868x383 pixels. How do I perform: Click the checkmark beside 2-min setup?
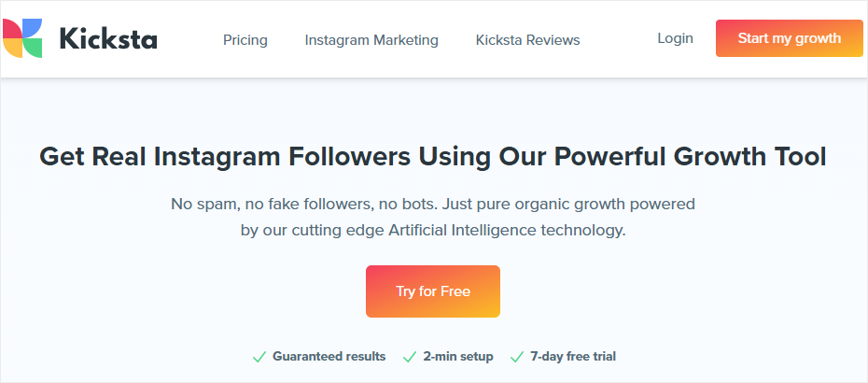pyautogui.click(x=410, y=357)
